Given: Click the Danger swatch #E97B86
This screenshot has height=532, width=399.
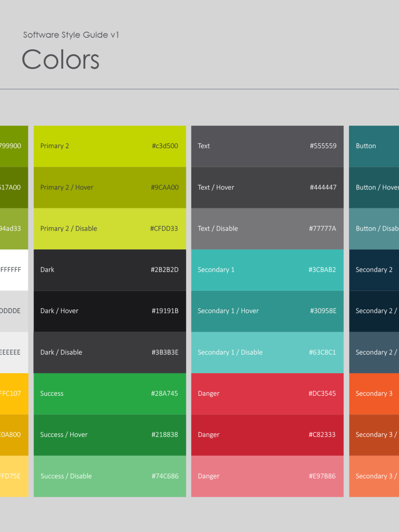Looking at the screenshot, I should (267, 476).
